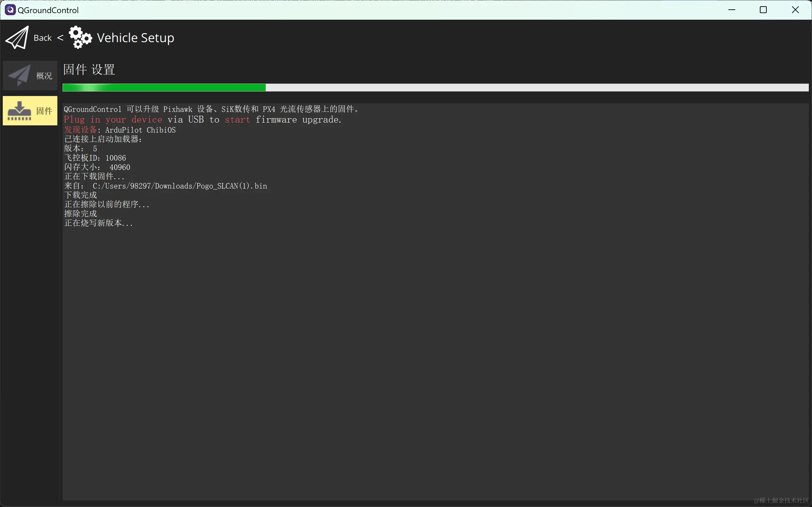Click the 正在烧写新版本 status line
The height and width of the screenshot is (507, 812).
98,223
